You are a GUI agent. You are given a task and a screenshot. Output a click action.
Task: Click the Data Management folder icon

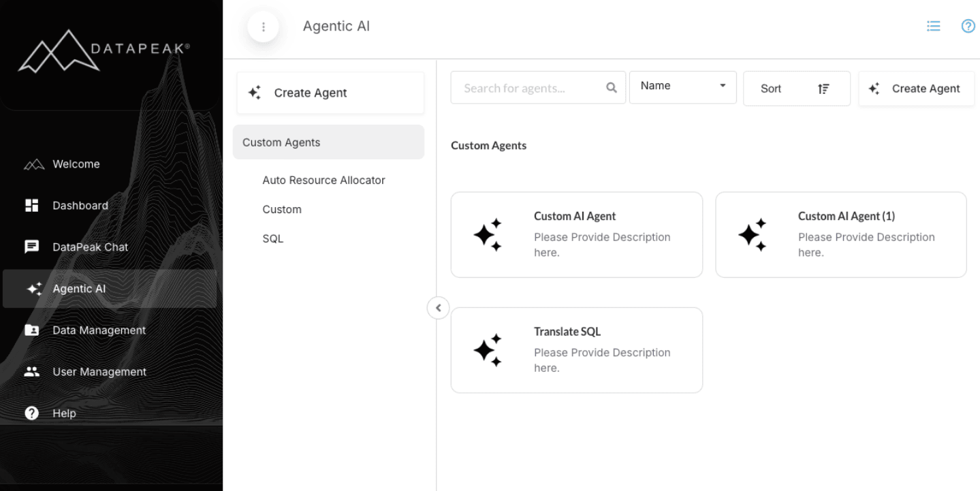[31, 330]
